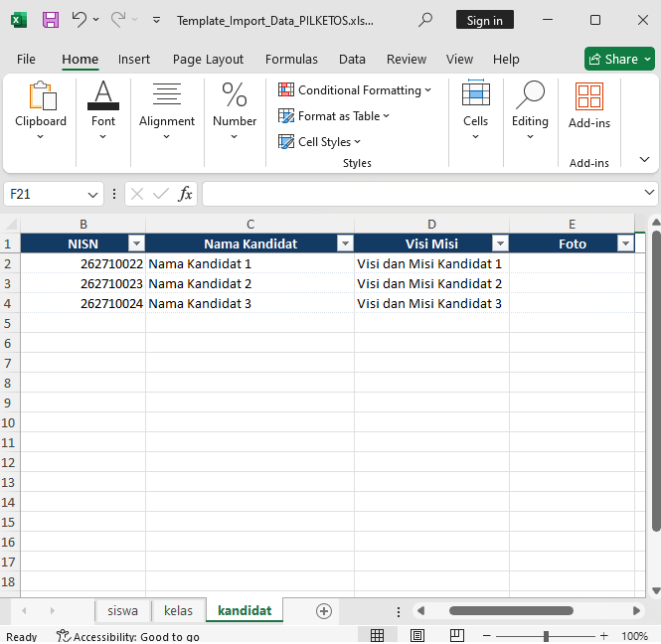The width and height of the screenshot is (661, 644).
Task: Open Customize Quick Access Toolbar arrow
Action: point(156,20)
